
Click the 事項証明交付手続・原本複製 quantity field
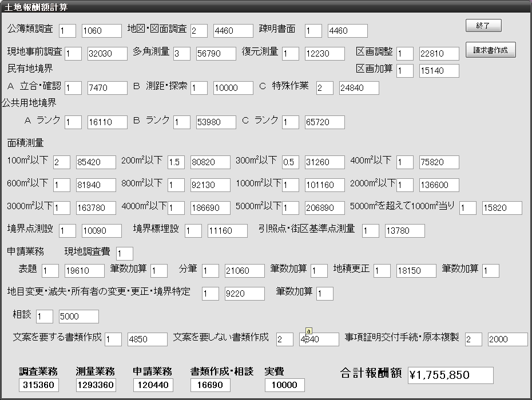point(474,339)
